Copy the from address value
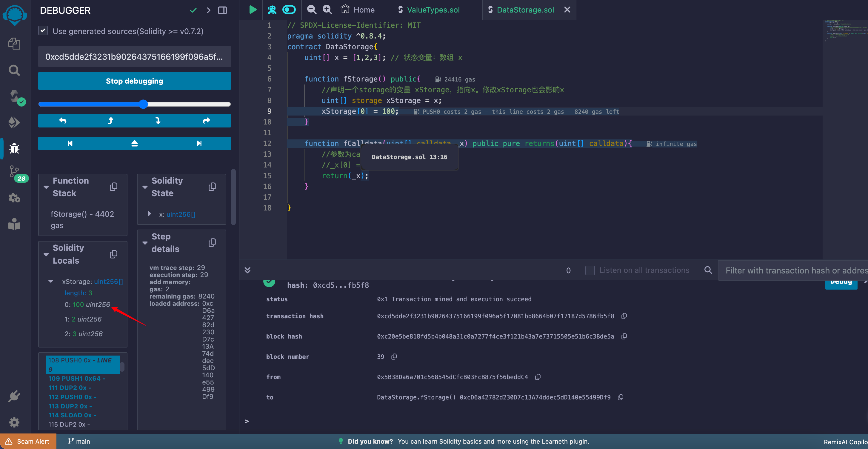Image resolution: width=868 pixels, height=449 pixels. coord(538,376)
